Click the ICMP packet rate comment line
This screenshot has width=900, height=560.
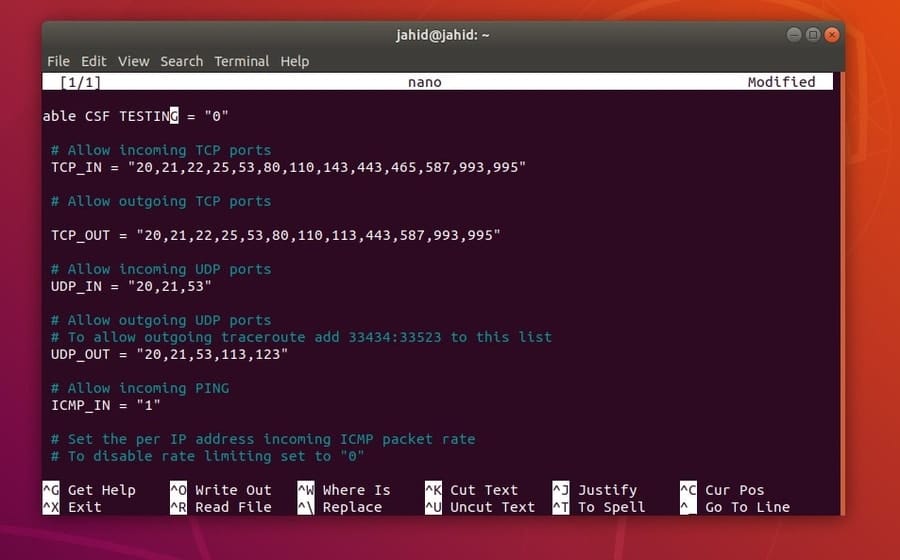point(263,439)
